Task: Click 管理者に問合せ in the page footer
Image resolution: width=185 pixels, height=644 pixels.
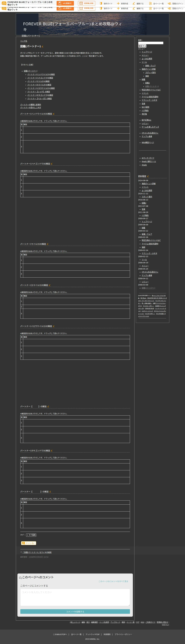Action: click(163, 622)
